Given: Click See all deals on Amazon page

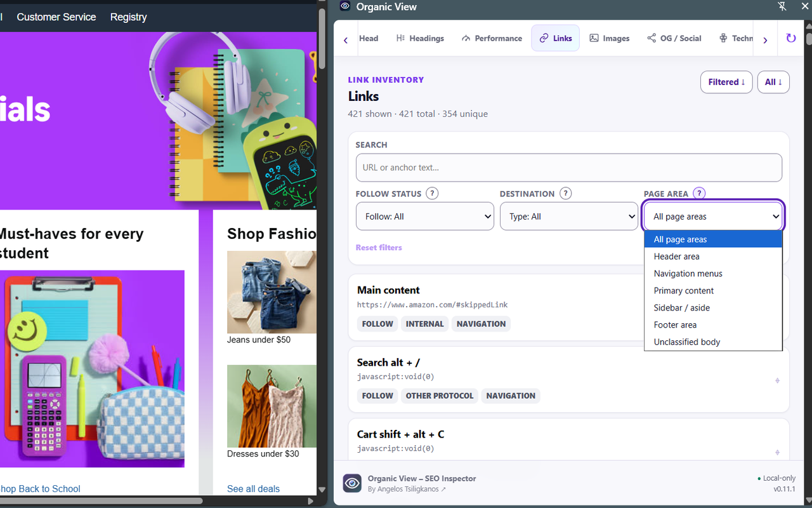Looking at the screenshot, I should [x=253, y=489].
